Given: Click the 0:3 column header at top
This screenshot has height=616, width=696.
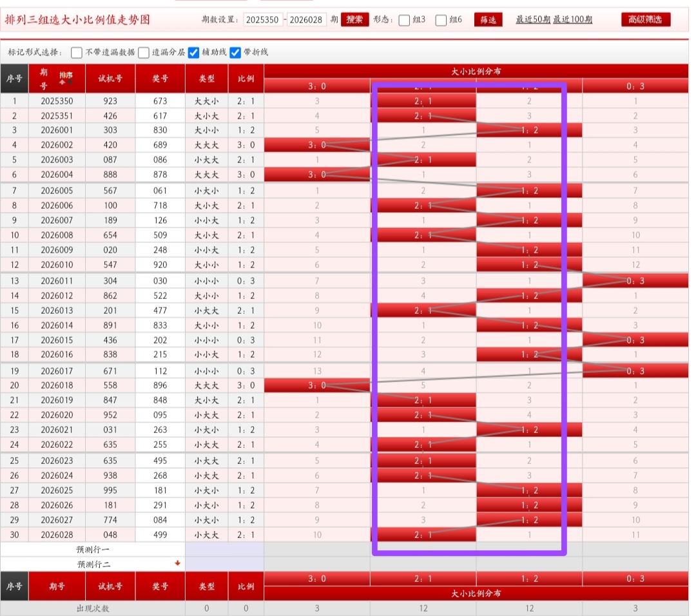Looking at the screenshot, I should [x=635, y=86].
